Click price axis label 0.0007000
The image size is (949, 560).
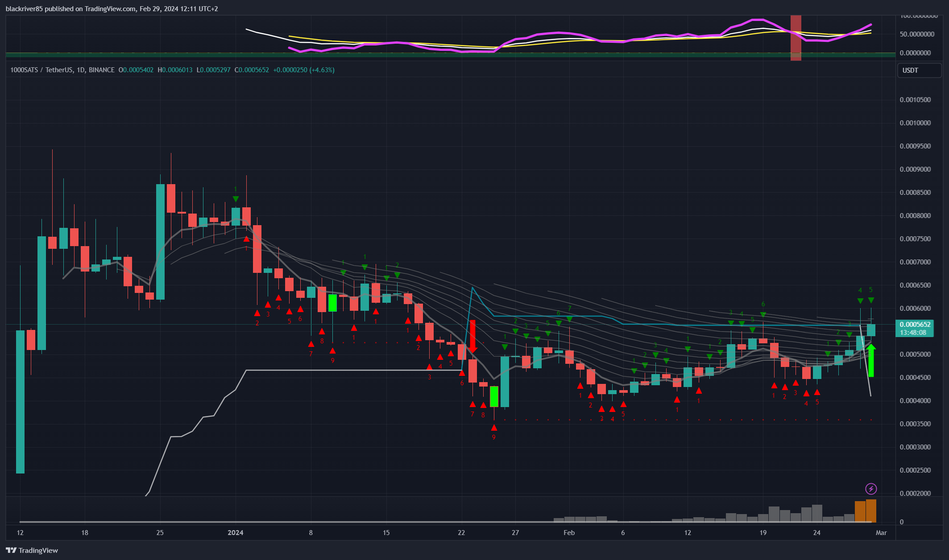click(x=916, y=262)
